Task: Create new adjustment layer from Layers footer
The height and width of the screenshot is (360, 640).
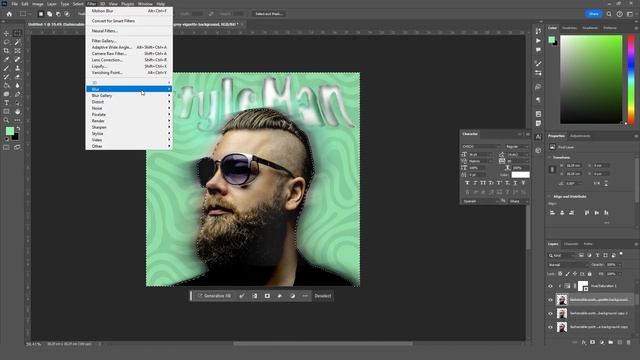Action: pyautogui.click(x=602, y=342)
